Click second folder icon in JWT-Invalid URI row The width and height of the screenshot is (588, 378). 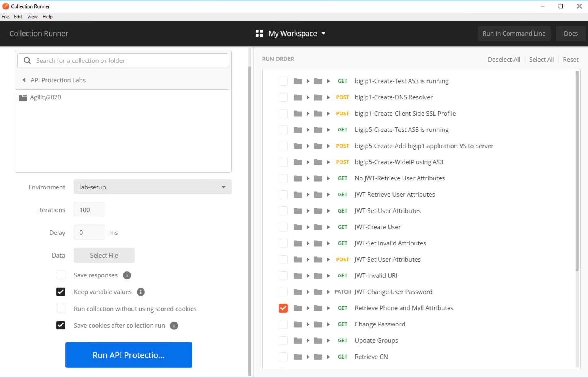[318, 276]
